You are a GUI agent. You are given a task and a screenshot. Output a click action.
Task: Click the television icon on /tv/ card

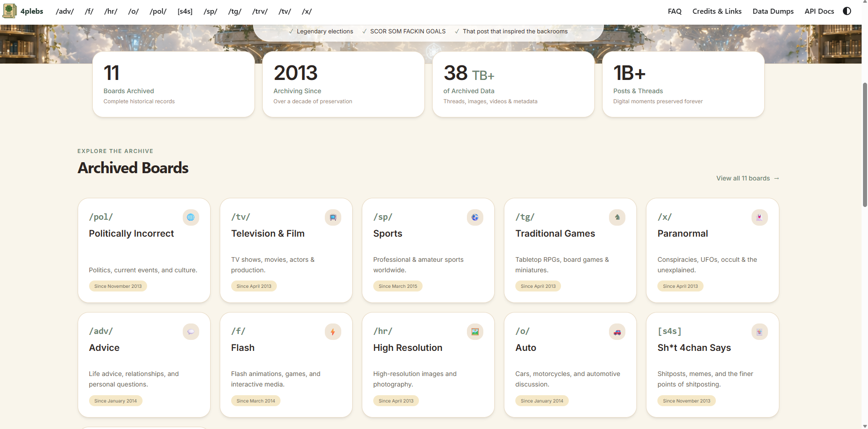pyautogui.click(x=333, y=217)
